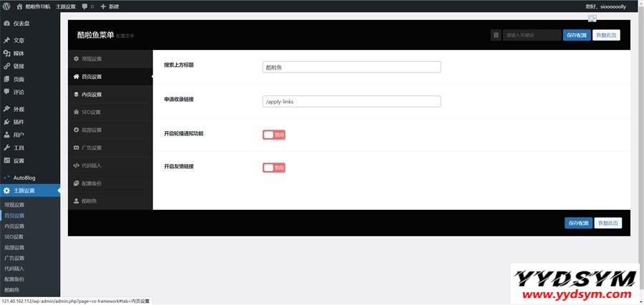Enable the 开启友情链接 switch
This screenshot has height=305, width=644.
pos(274,168)
